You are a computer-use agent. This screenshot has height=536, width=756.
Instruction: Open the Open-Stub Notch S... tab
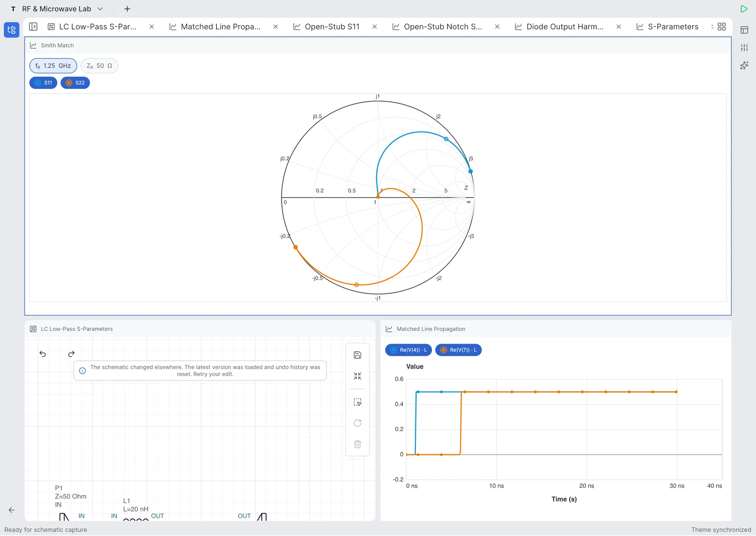pyautogui.click(x=443, y=27)
